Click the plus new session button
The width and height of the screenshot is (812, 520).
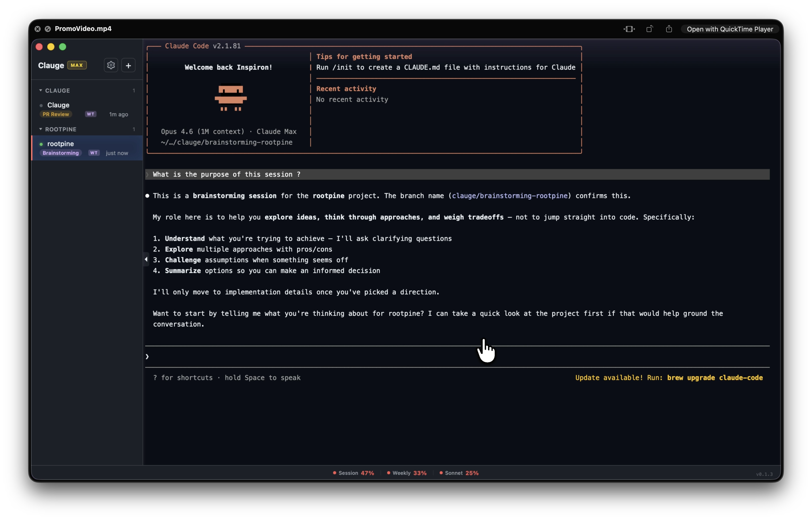128,66
